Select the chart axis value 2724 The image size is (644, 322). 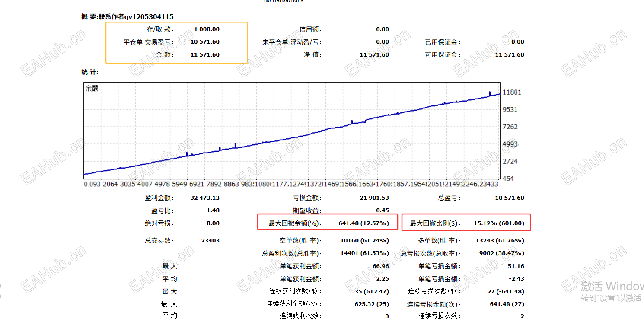click(x=510, y=161)
